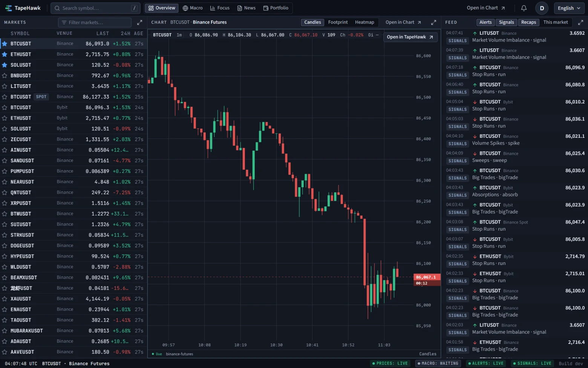This screenshot has width=588, height=368.
Task: Click the Filter markets input
Action: [95, 23]
